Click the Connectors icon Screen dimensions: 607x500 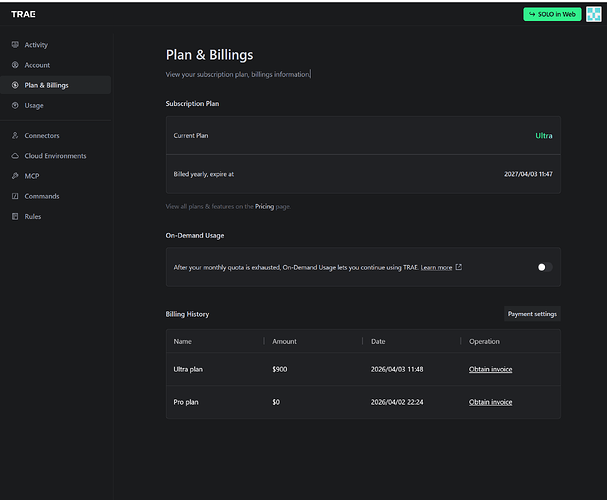pos(15,136)
